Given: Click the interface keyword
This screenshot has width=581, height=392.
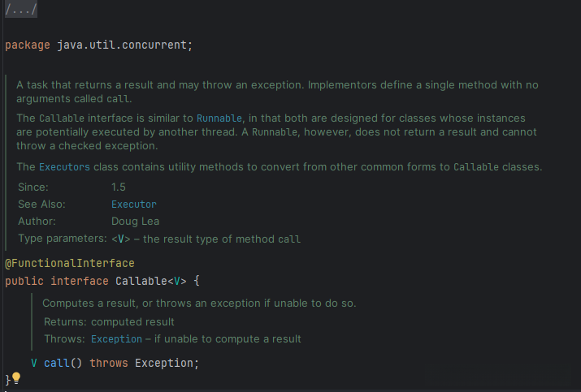Looking at the screenshot, I should tap(80, 281).
